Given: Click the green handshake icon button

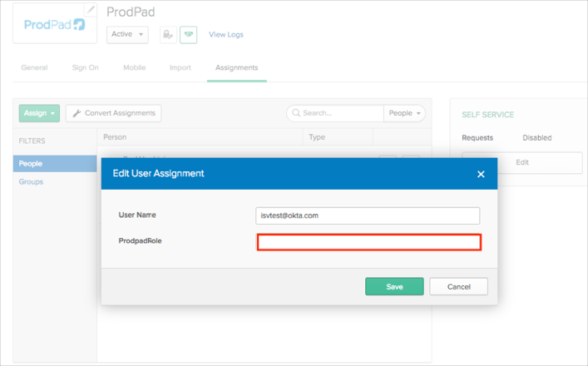Looking at the screenshot, I should [188, 35].
